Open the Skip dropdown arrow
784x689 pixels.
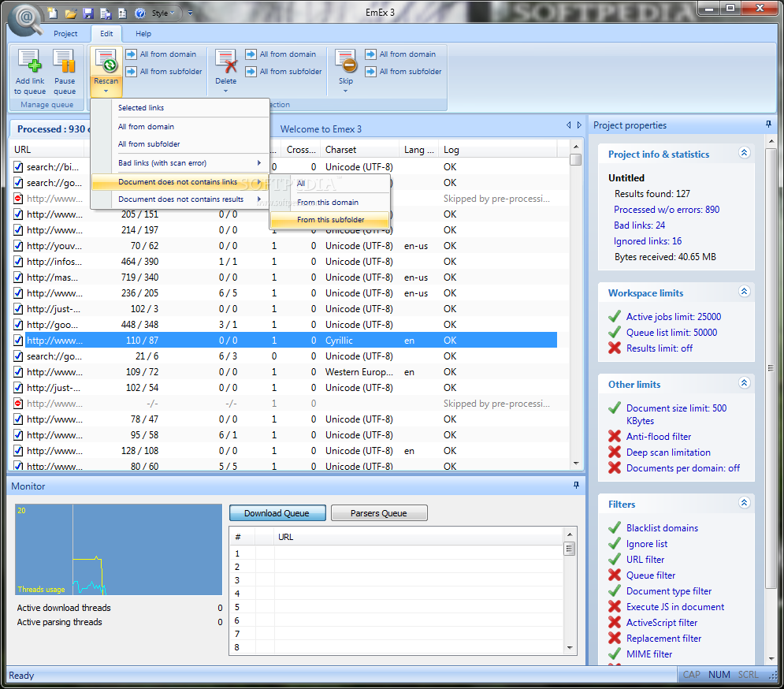tap(345, 91)
